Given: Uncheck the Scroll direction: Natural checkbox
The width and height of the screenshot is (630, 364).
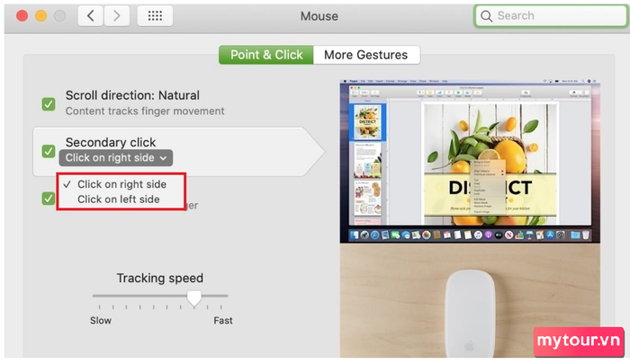Looking at the screenshot, I should coord(49,104).
